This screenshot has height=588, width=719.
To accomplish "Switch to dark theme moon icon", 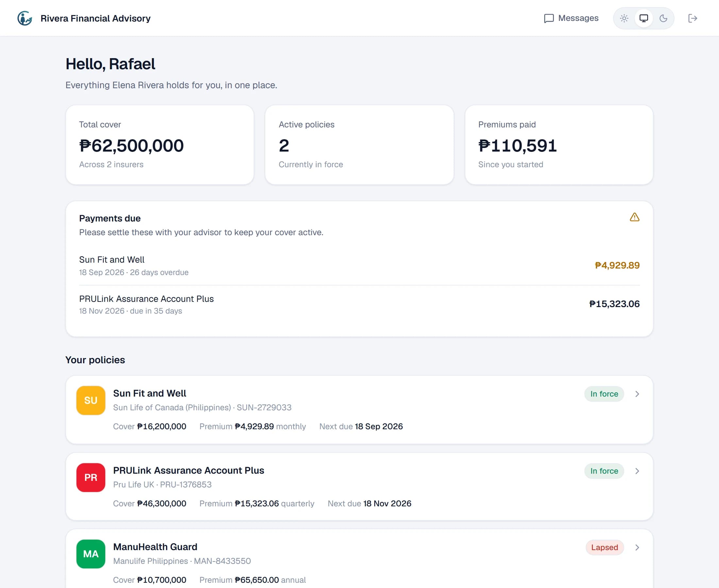I will point(663,18).
